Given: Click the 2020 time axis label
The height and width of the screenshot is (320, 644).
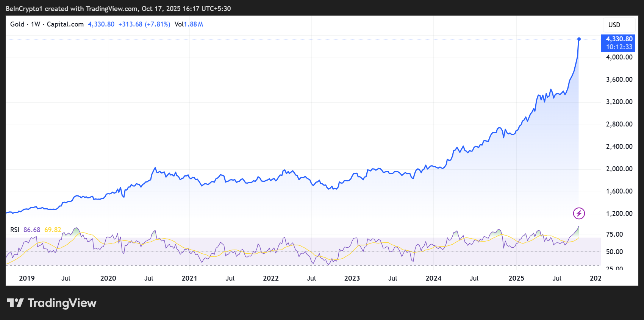Looking at the screenshot, I should (108, 278).
